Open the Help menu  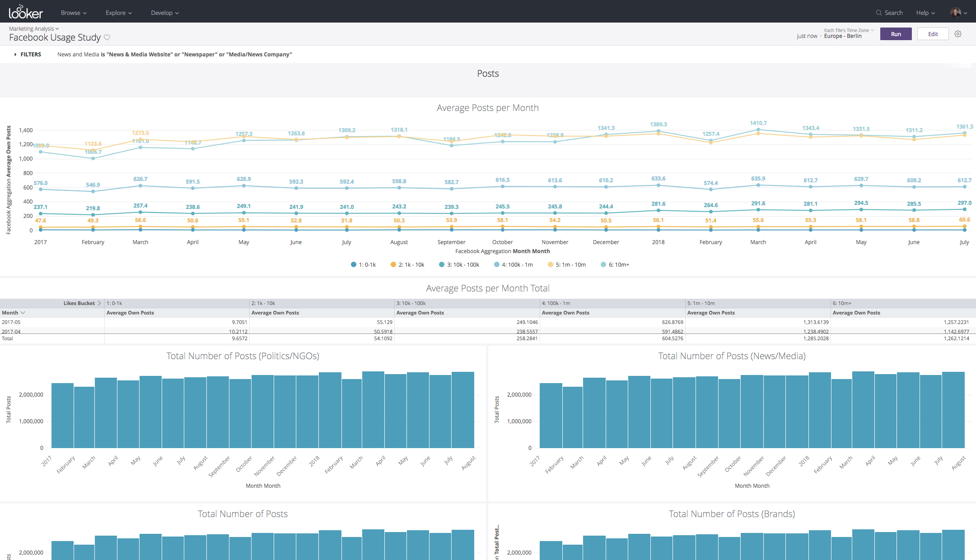click(925, 13)
